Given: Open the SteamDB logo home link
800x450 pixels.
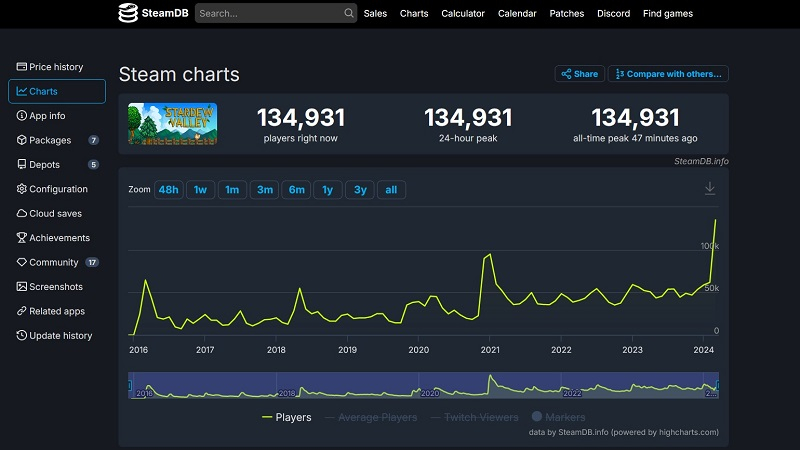Looking at the screenshot, I should click(153, 13).
